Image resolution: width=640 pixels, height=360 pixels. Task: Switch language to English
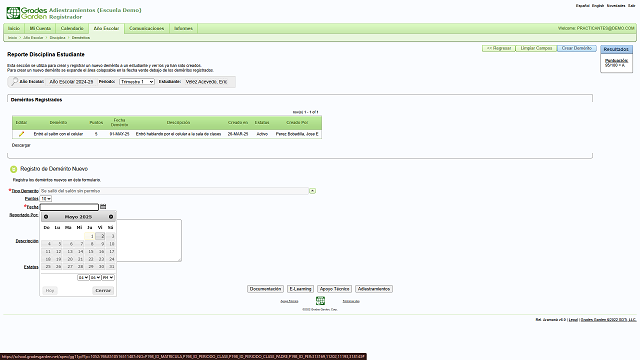coord(598,6)
